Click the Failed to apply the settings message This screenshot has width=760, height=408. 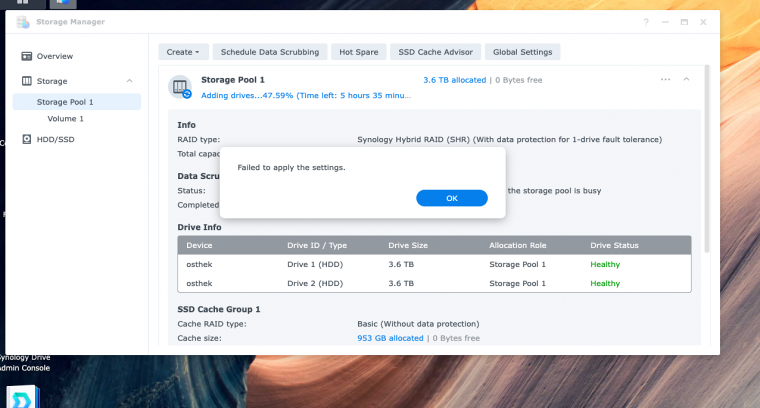(x=291, y=167)
